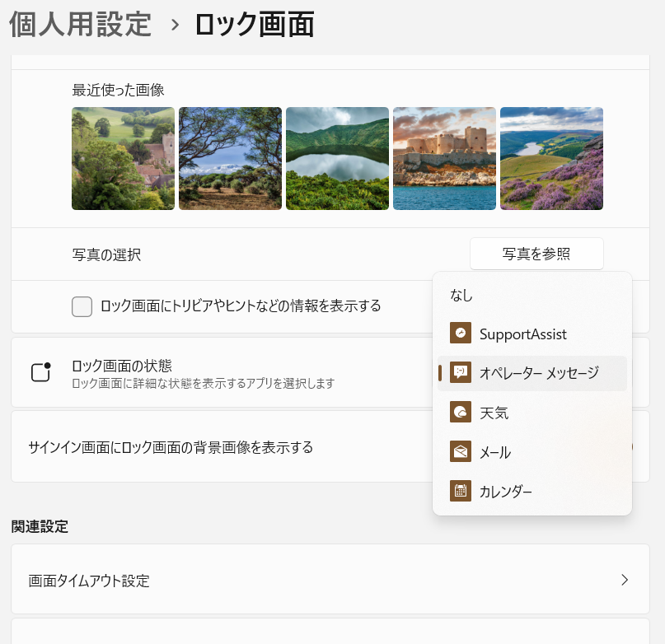
Task: Click the SupportAssist app icon
Action: tap(460, 333)
